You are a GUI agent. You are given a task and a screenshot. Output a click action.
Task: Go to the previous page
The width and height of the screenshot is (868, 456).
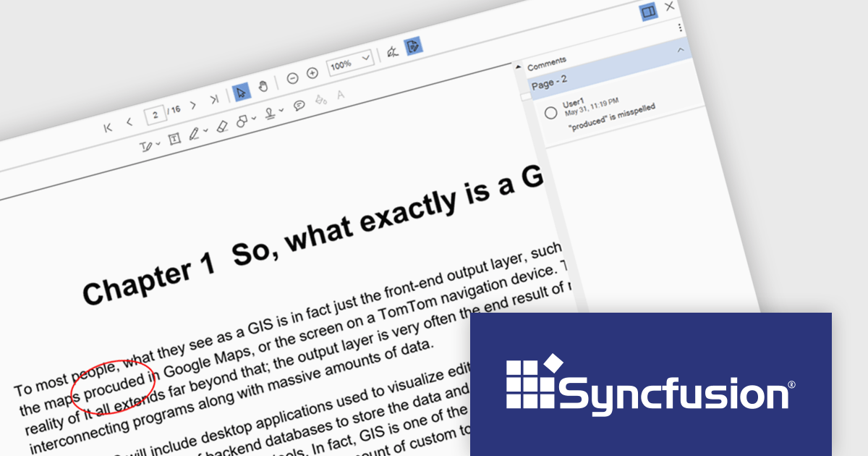(x=129, y=122)
